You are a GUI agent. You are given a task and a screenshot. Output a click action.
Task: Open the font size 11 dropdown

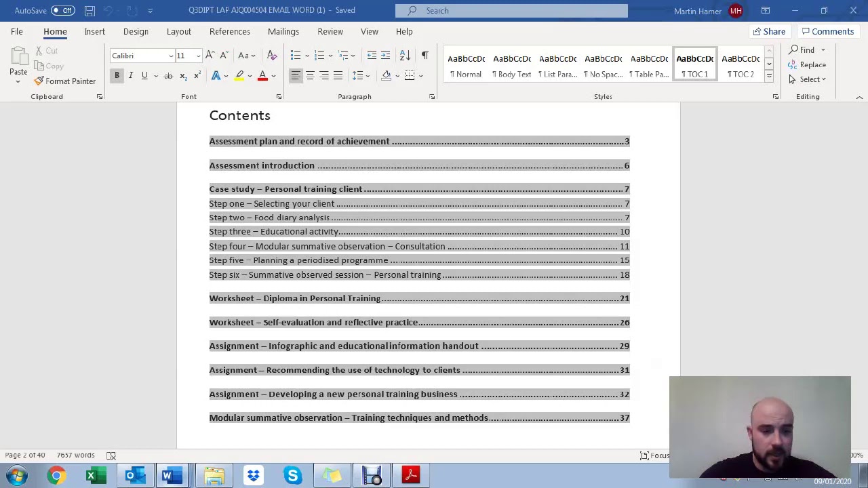198,56
